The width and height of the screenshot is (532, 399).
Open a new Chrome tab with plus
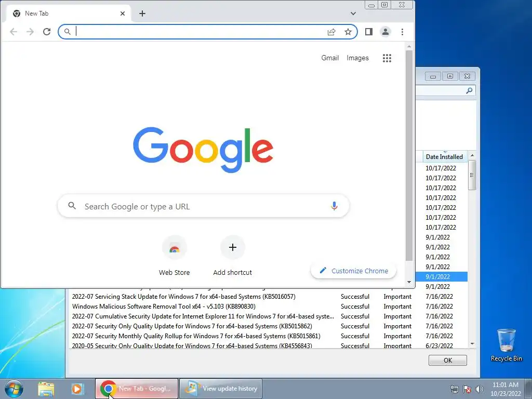click(142, 14)
